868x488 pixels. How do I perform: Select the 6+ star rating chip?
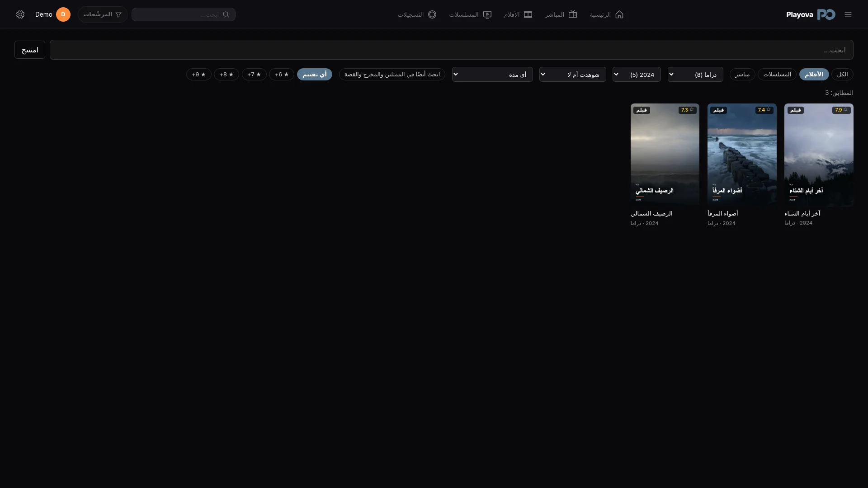click(x=282, y=74)
